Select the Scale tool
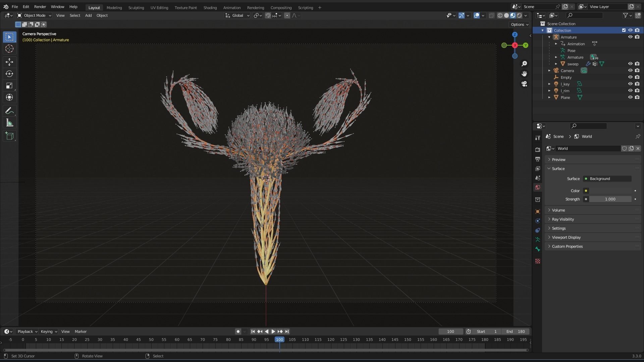 [x=9, y=86]
